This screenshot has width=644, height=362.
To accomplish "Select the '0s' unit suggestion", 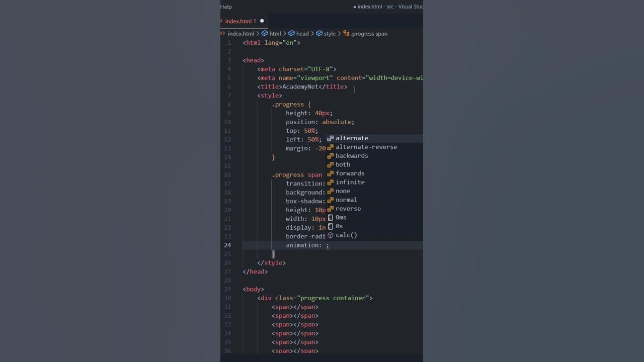I will 375,226.
